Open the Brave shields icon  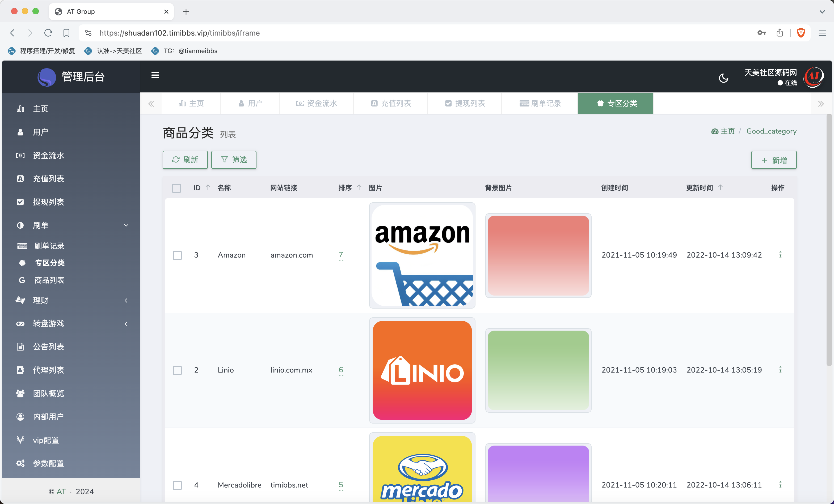tap(801, 33)
